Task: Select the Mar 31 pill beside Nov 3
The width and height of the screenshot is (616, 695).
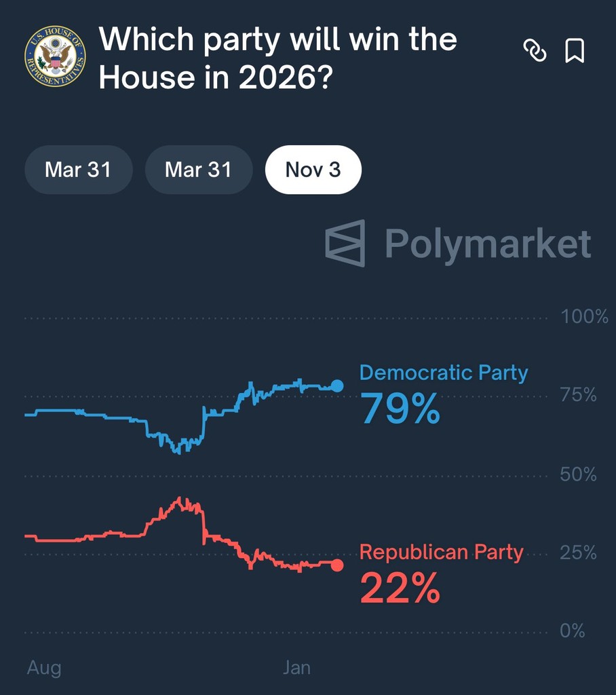Action: pos(198,170)
